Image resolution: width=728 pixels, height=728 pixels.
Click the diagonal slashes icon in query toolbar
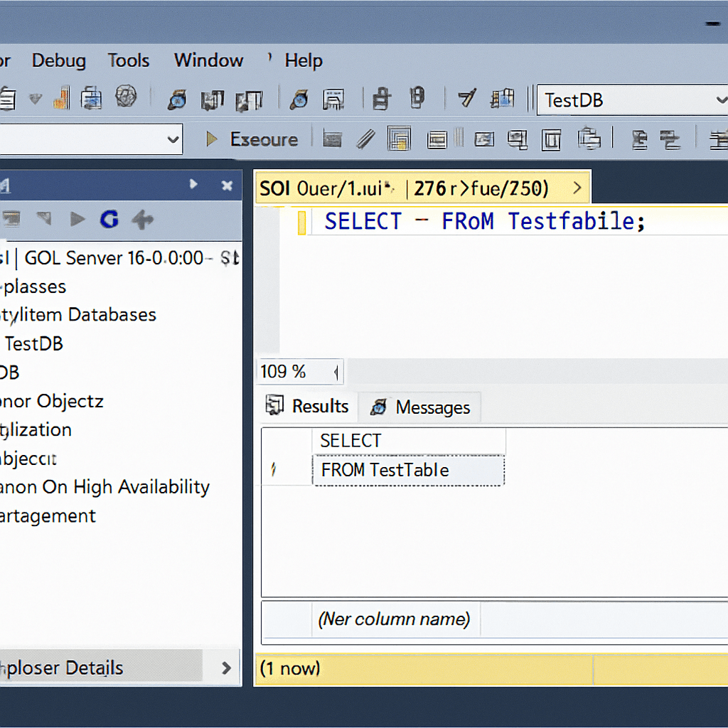click(x=366, y=139)
